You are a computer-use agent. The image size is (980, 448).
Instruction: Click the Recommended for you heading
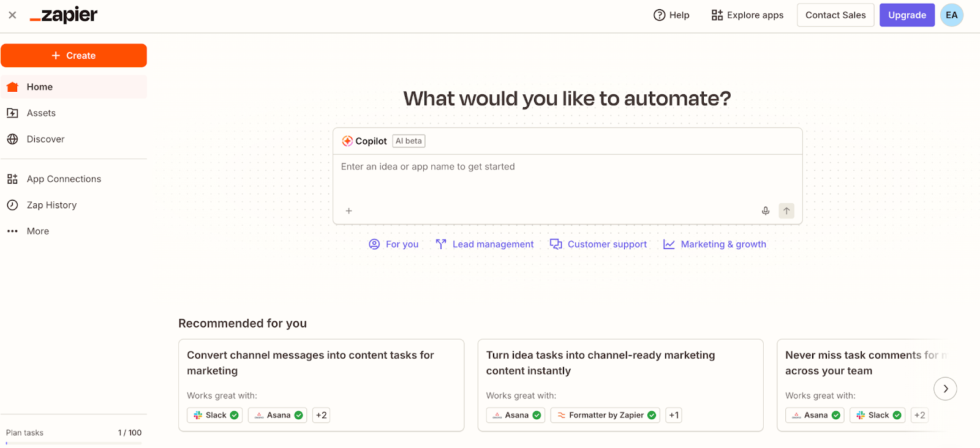tap(243, 323)
